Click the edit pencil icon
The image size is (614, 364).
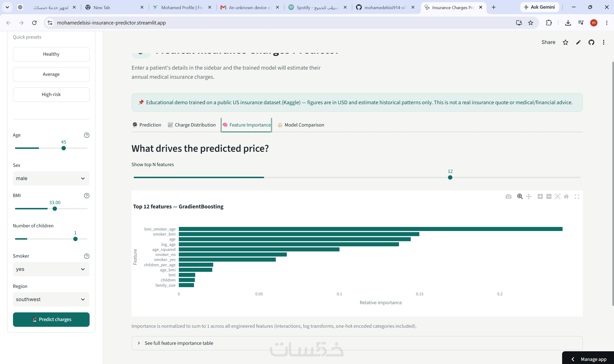point(578,42)
